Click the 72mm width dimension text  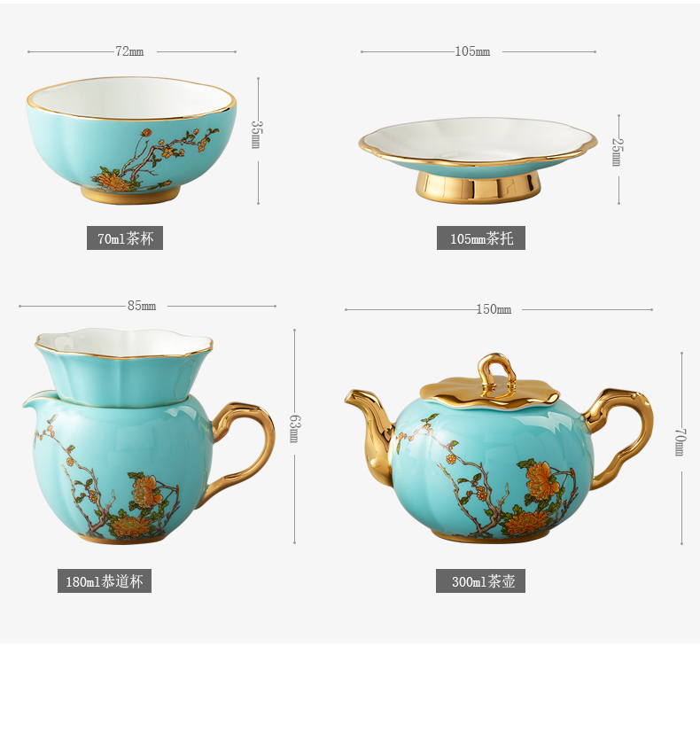coord(129,51)
